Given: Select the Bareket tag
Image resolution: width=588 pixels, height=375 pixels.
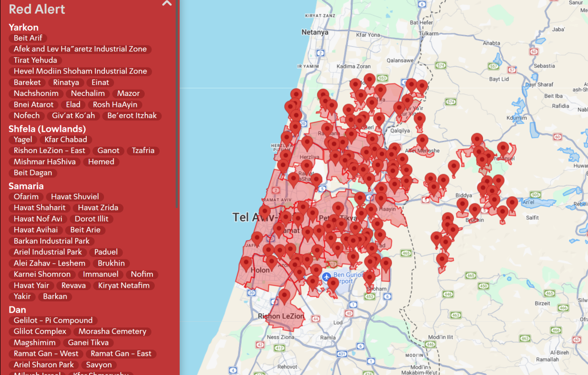Looking at the screenshot, I should (x=27, y=82).
